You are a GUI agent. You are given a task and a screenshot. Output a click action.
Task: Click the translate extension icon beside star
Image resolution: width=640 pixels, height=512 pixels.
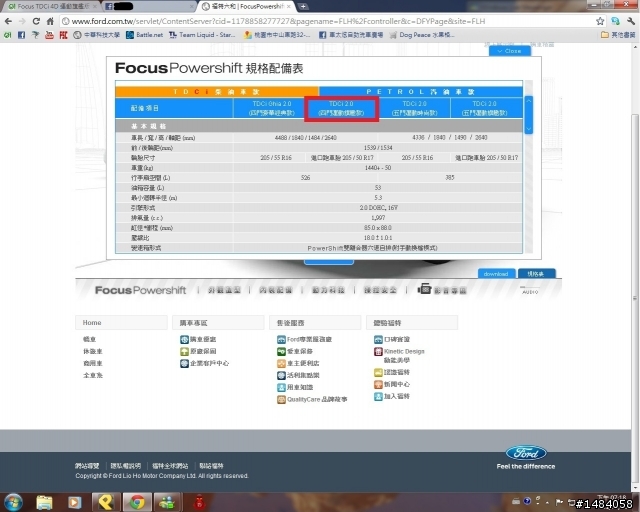click(x=615, y=21)
